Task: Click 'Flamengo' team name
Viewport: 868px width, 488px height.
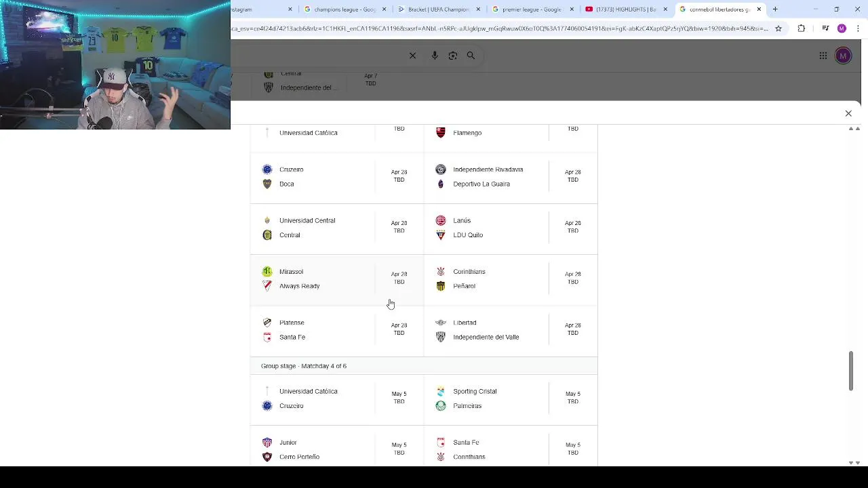Action: (x=467, y=133)
